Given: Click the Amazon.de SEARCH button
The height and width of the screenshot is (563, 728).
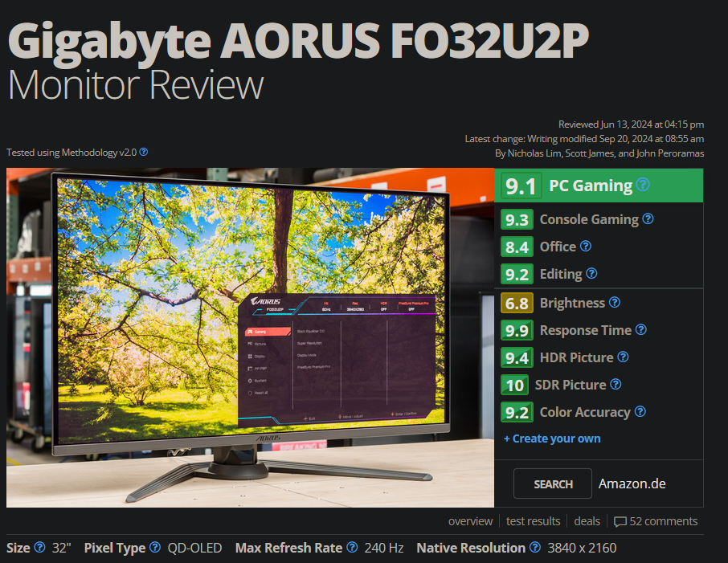Looking at the screenshot, I should [x=553, y=483].
